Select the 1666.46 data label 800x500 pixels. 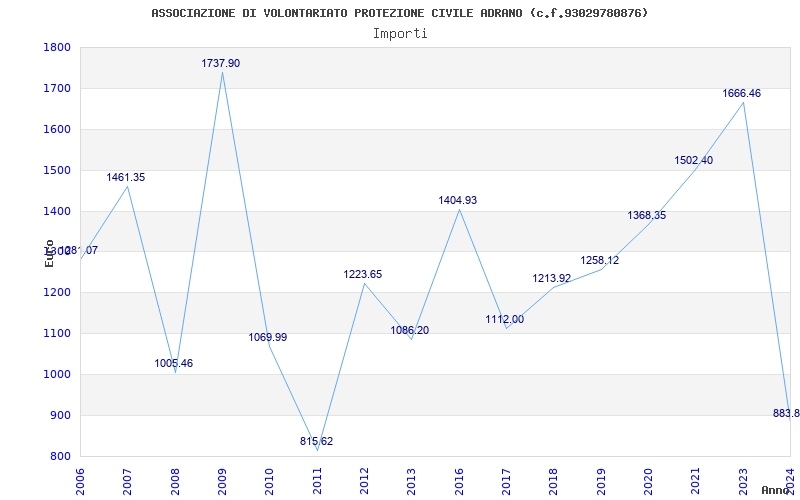pyautogui.click(x=741, y=93)
